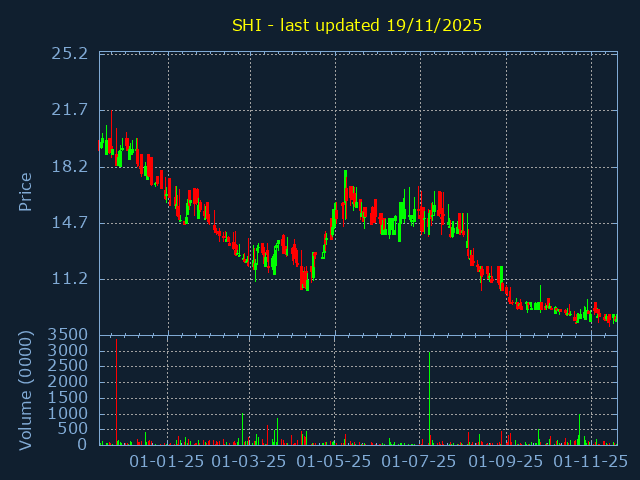Click the 01-03-25 date label
Viewport: 640px width, 480px height.
250,462
